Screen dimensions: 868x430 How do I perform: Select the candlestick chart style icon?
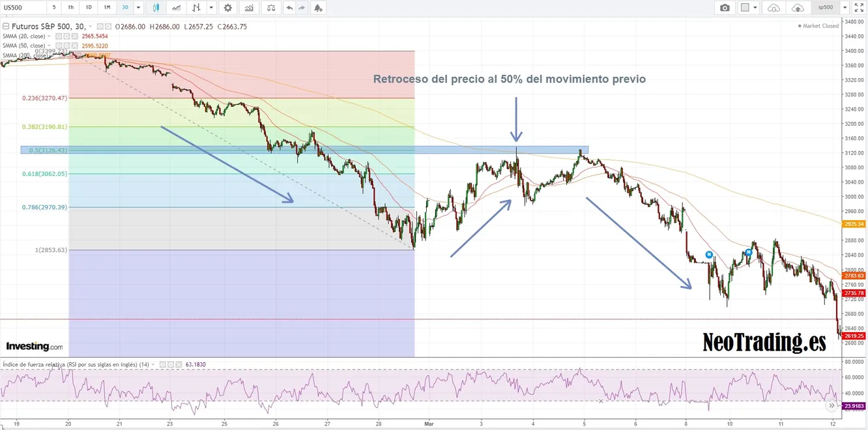click(156, 8)
